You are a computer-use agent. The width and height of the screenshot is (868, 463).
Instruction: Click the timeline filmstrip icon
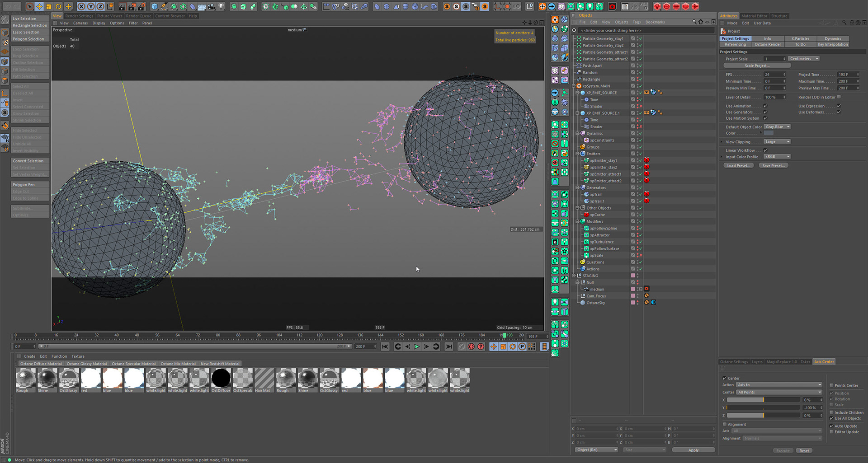tap(544, 346)
